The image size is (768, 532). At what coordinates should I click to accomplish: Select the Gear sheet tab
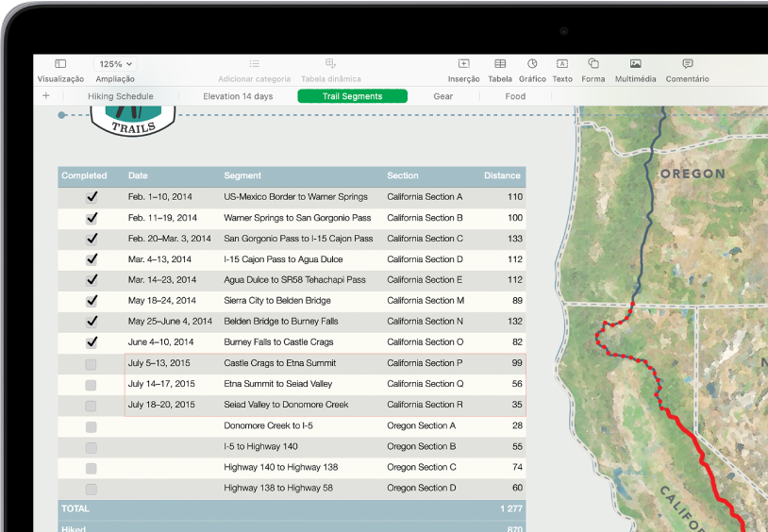(x=442, y=96)
